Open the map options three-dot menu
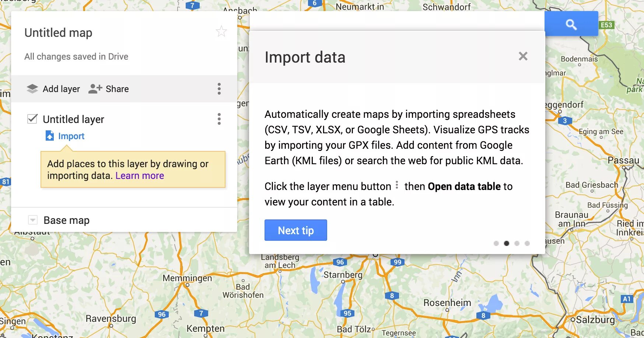The image size is (644, 338). pyautogui.click(x=219, y=89)
